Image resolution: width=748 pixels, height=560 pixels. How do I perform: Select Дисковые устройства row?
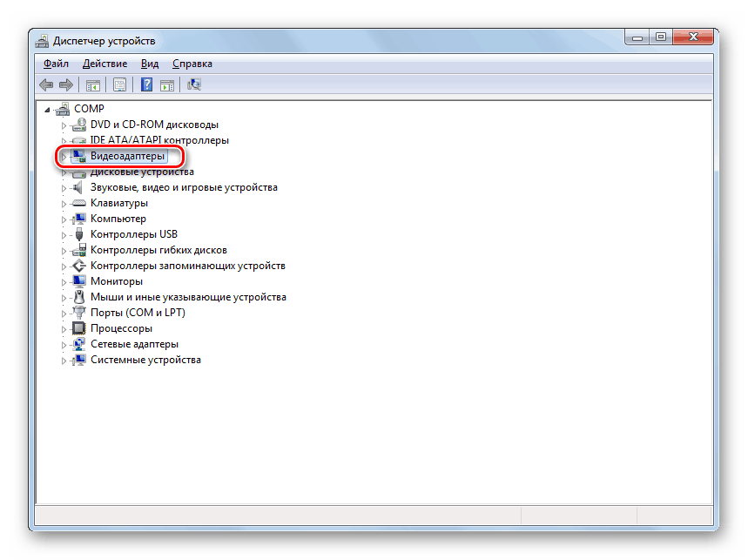coord(142,172)
